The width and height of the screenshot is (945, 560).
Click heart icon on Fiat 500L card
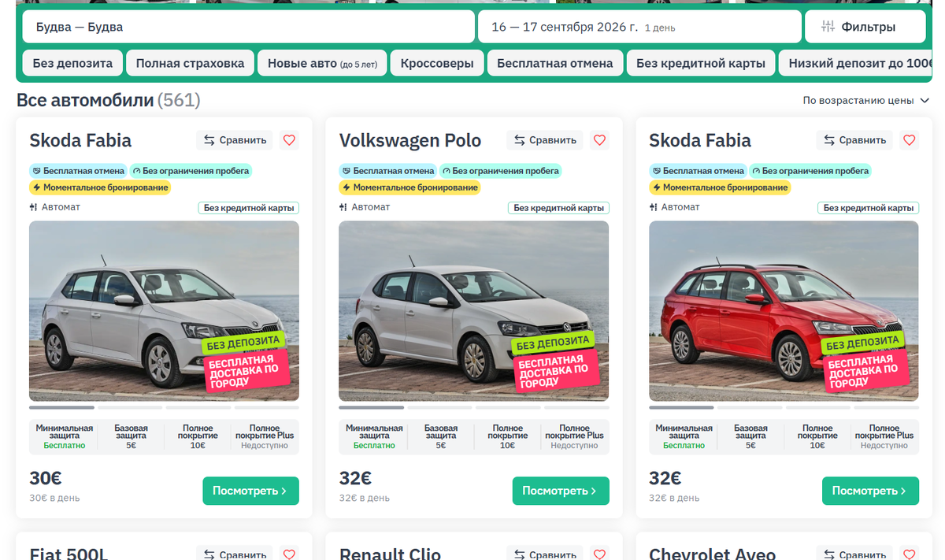tap(289, 554)
